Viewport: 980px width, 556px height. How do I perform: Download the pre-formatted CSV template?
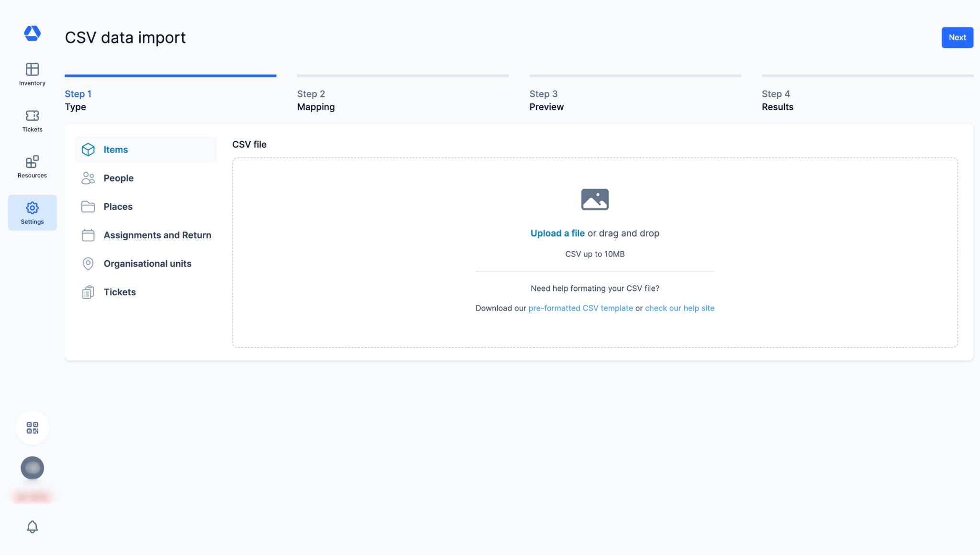pos(580,308)
